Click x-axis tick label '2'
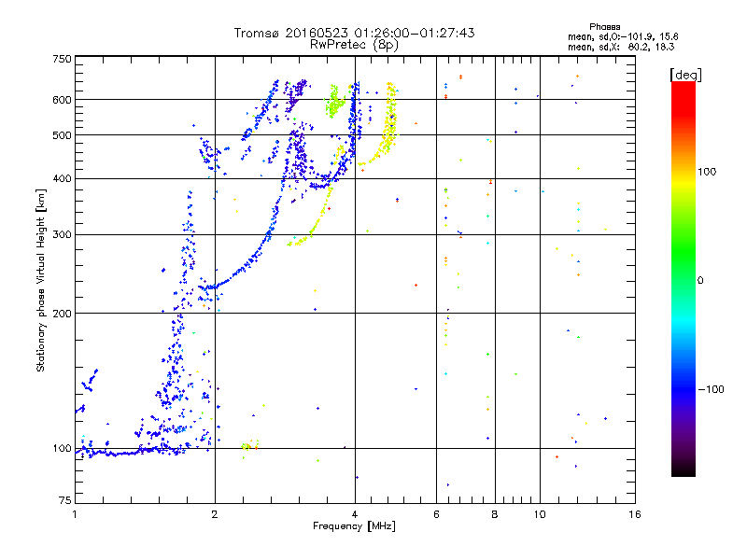The width and height of the screenshot is (747, 560). pos(215,514)
